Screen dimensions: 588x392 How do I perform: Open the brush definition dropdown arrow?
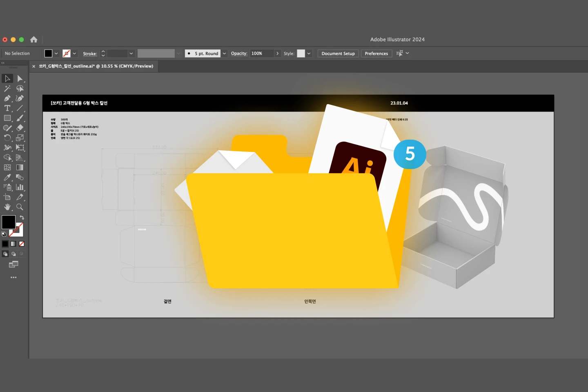click(x=224, y=53)
